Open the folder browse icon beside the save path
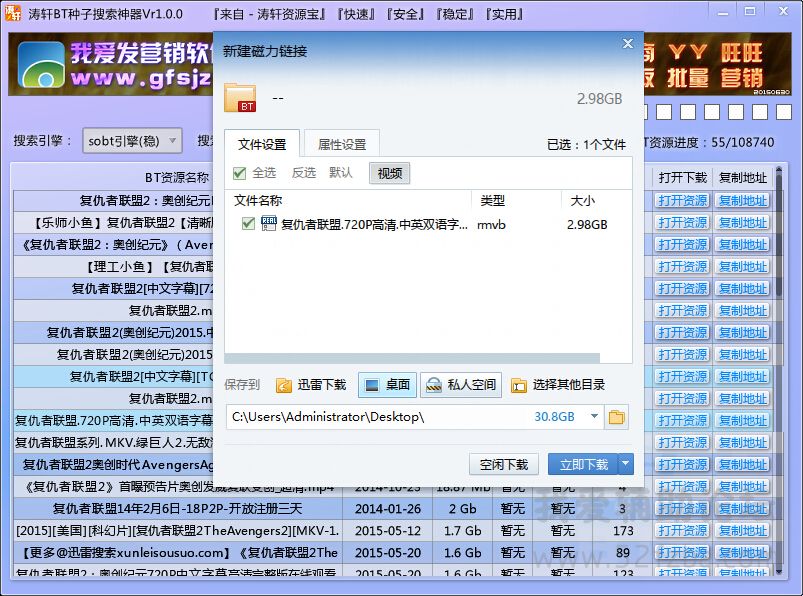The image size is (803, 596). [x=617, y=417]
